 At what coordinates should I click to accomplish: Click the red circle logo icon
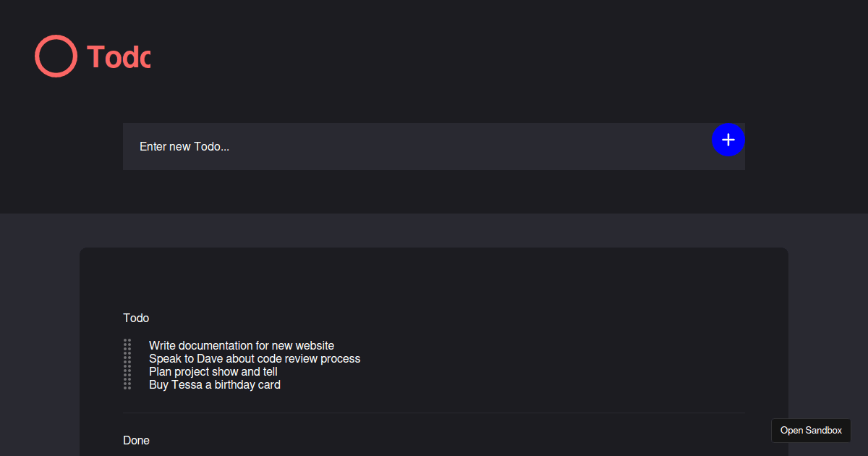click(x=56, y=56)
